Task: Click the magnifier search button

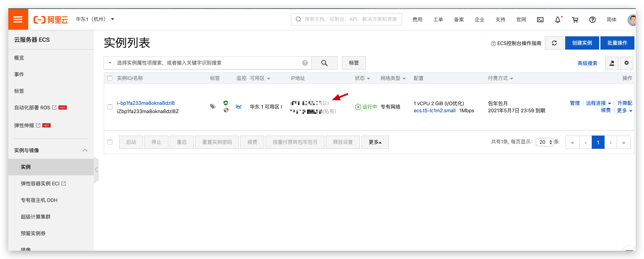Action: click(324, 63)
